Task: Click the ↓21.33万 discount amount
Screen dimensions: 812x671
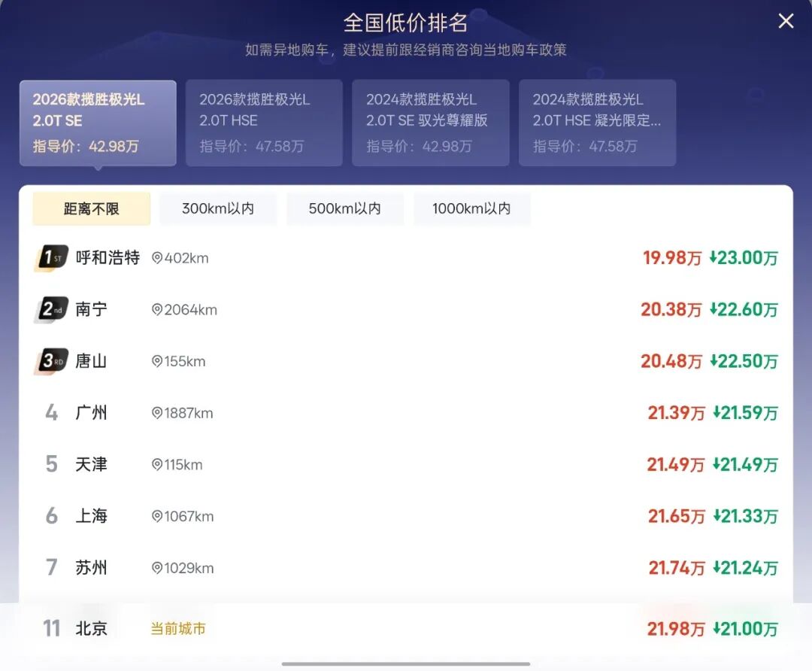Action: 745,516
